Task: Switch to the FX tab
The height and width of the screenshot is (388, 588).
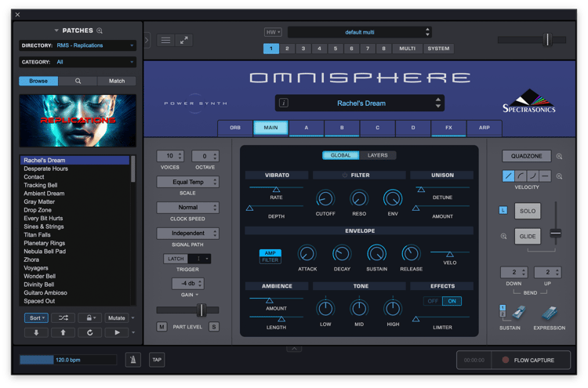Action: [x=448, y=128]
